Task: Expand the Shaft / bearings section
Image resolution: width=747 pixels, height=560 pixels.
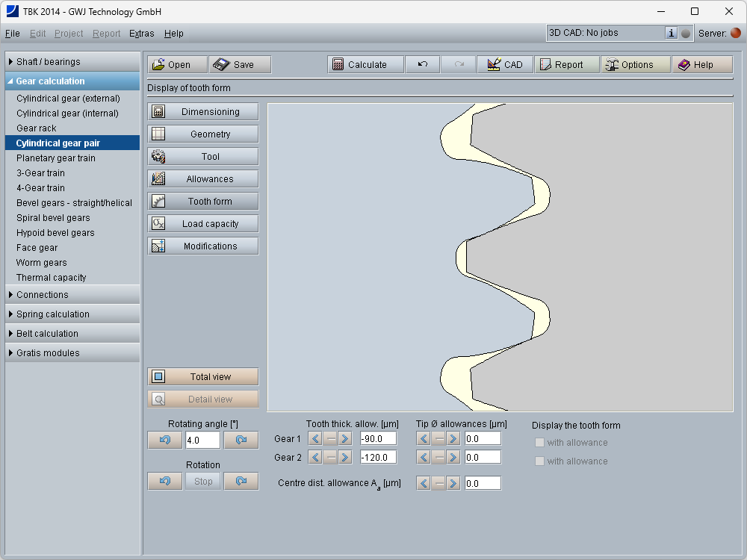Action: [72, 62]
